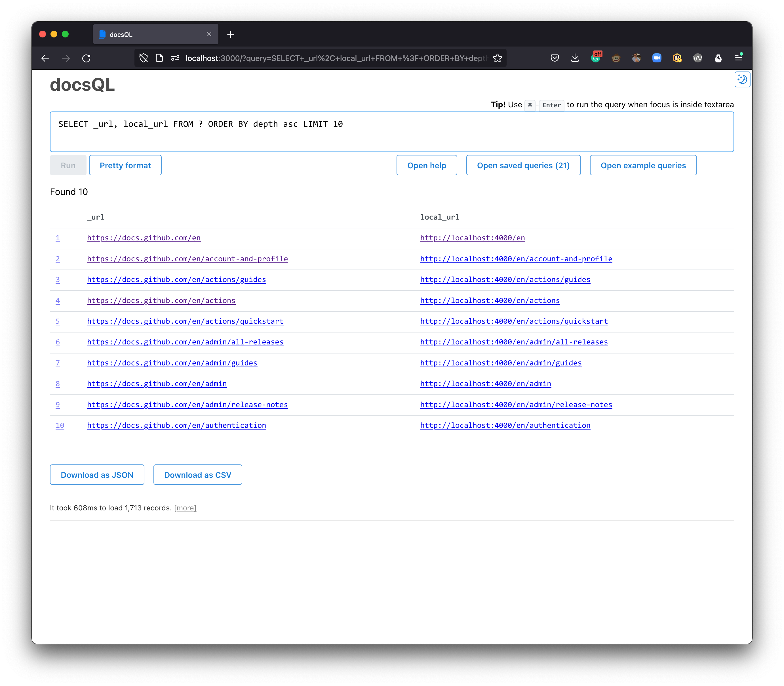The image size is (784, 686).
Task: Open the localhost:4000/en/actions/quickstart link
Action: point(514,321)
